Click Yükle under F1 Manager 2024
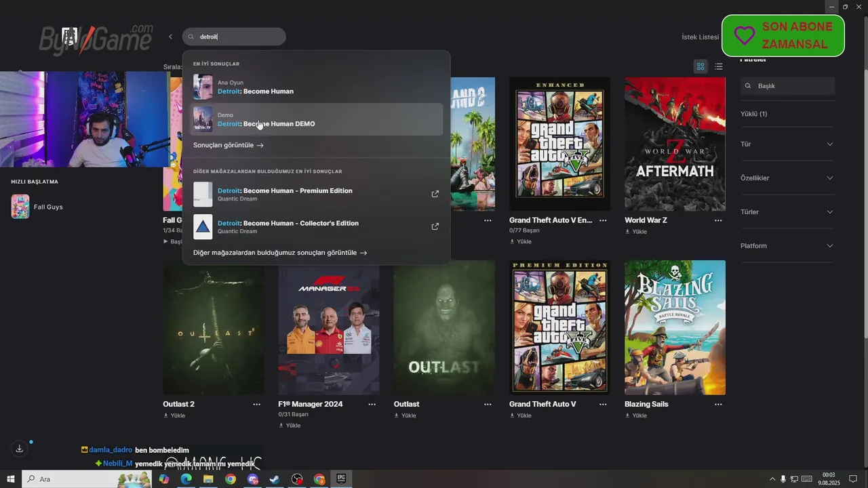The height and width of the screenshot is (488, 868). coord(289,426)
